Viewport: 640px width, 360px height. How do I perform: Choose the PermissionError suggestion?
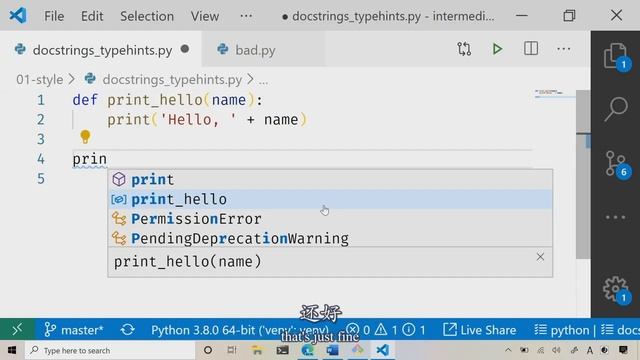pyautogui.click(x=330, y=219)
